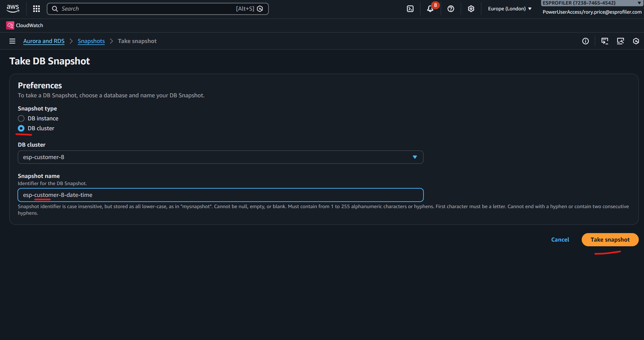Open the info panel icon
Viewport: 644px width, 340px height.
pyautogui.click(x=585, y=41)
